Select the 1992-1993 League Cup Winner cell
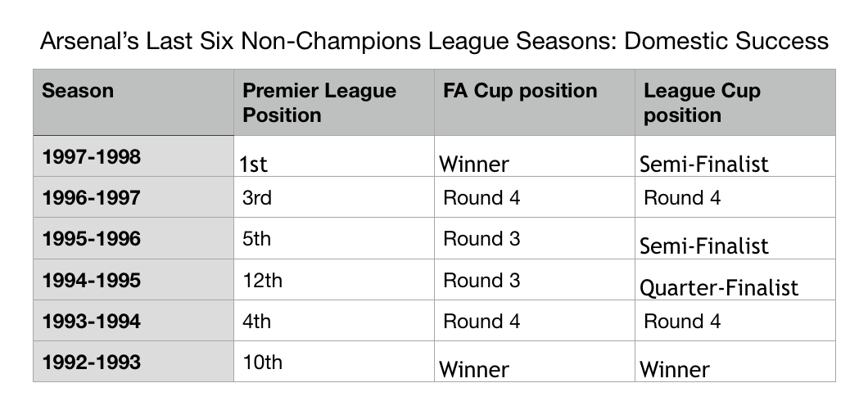 pos(735,361)
